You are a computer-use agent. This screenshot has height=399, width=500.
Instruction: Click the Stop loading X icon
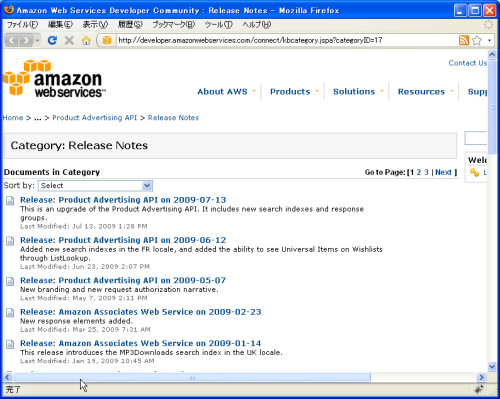[x=69, y=40]
